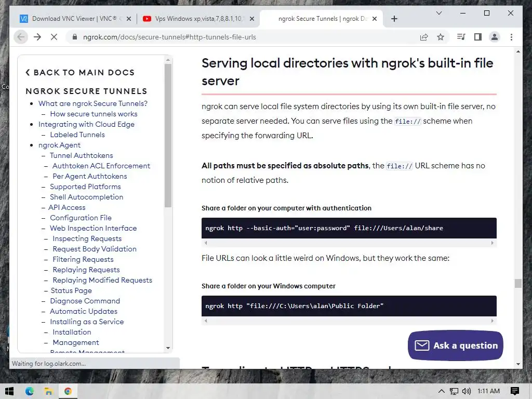The width and height of the screenshot is (532, 399).
Task: Open Chrome side panel
Action: [x=478, y=37]
